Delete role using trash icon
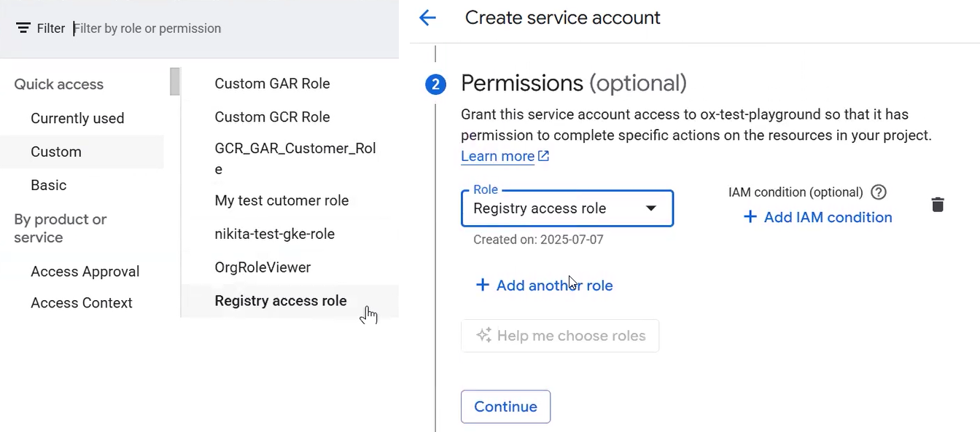Image resolution: width=980 pixels, height=432 pixels. 938,205
